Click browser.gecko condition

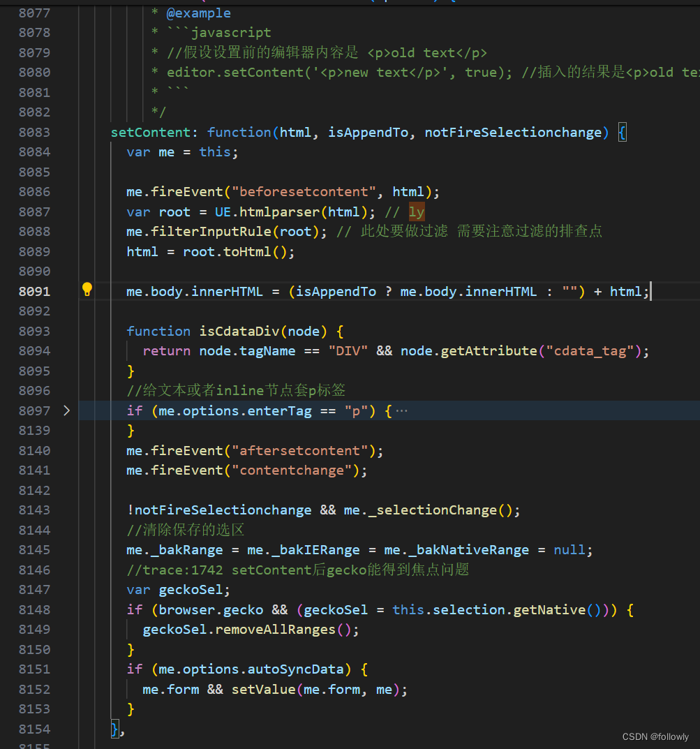211,610
